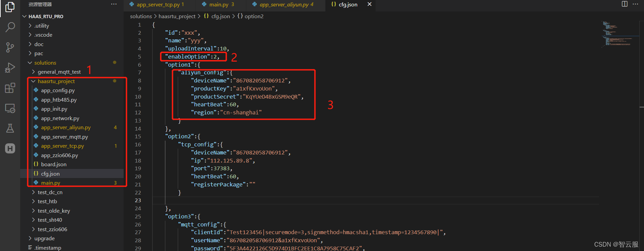Image resolution: width=644 pixels, height=251 pixels.
Task: Switch to app_server_aliyun.py tab
Action: click(286, 4)
